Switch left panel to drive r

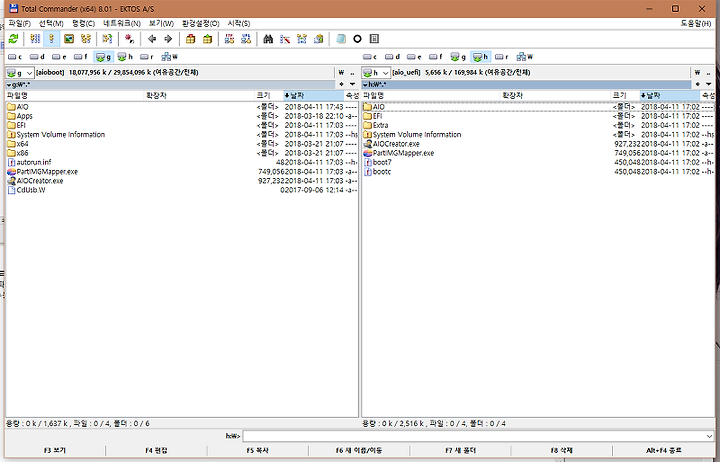(x=147, y=57)
